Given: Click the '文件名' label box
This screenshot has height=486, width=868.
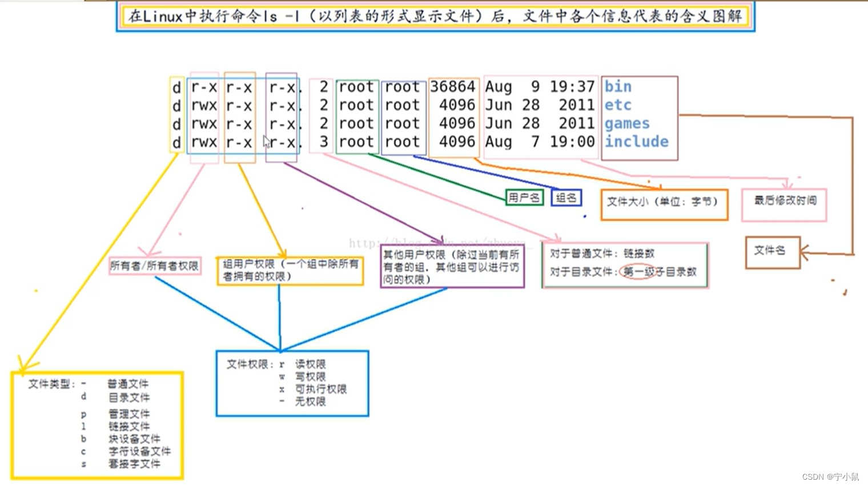Looking at the screenshot, I should [x=773, y=252].
